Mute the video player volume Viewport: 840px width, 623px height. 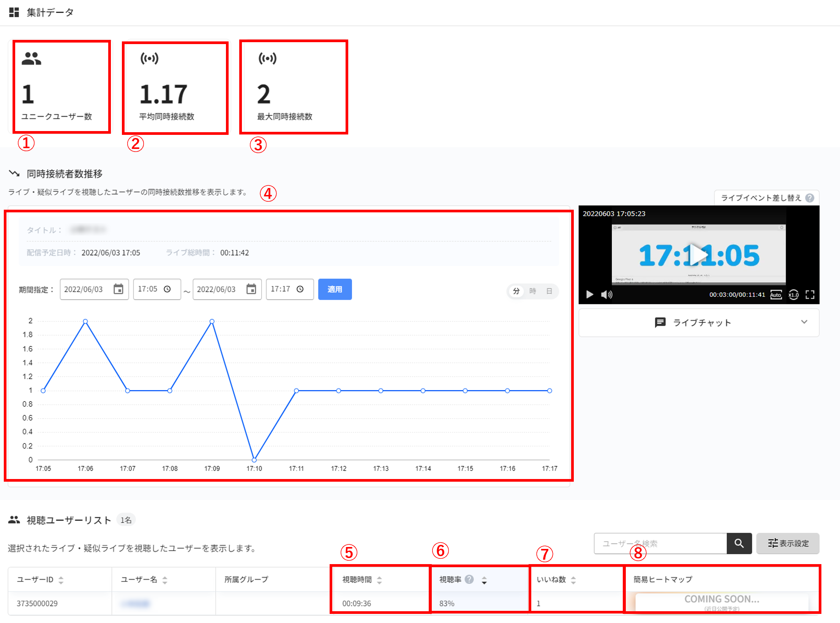tap(606, 294)
